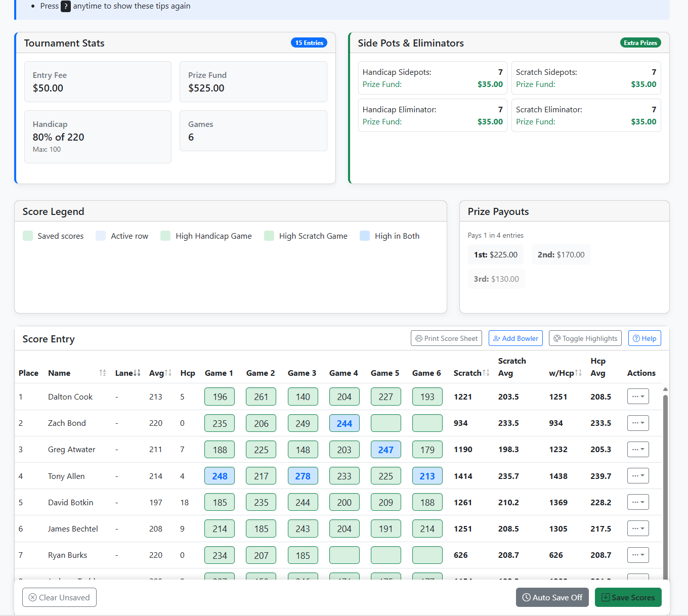The height and width of the screenshot is (616, 688).
Task: Sort by Scratch column arrow icon
Action: click(x=486, y=373)
